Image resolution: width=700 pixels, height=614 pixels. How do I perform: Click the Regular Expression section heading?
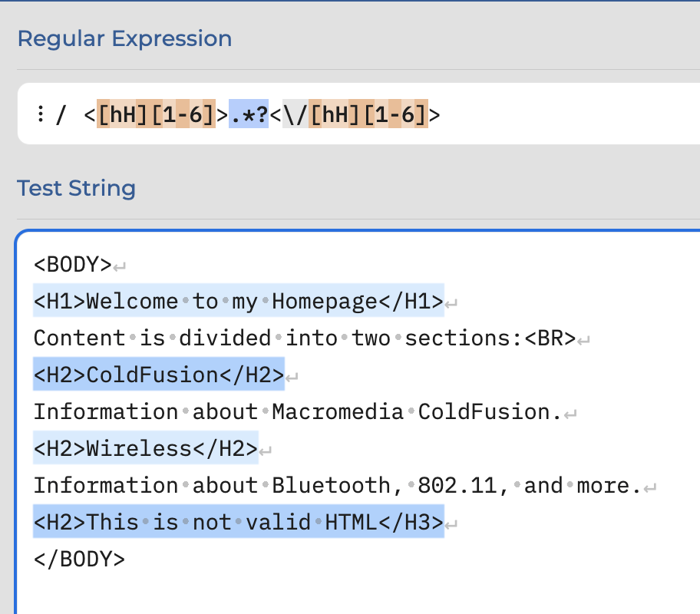(x=124, y=39)
